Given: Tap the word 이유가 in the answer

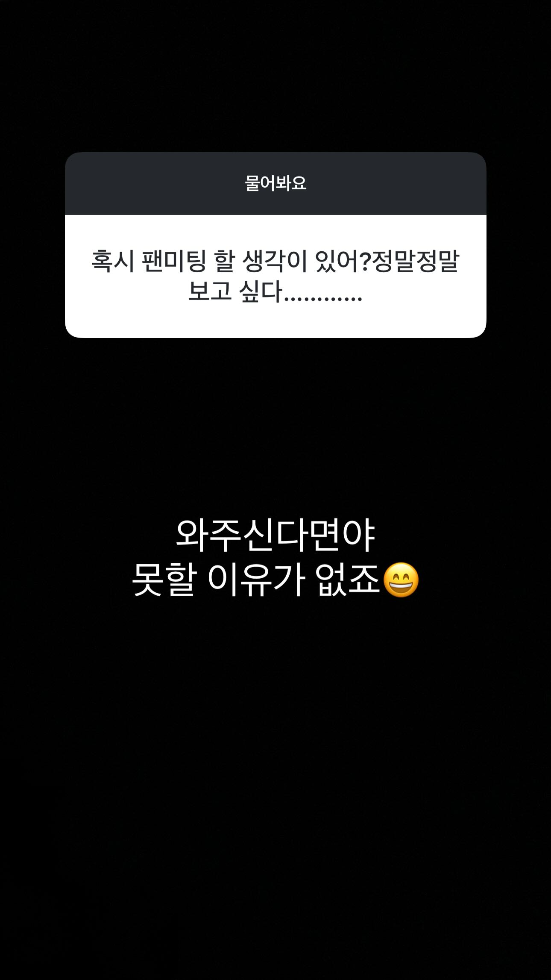Looking at the screenshot, I should pos(256,580).
